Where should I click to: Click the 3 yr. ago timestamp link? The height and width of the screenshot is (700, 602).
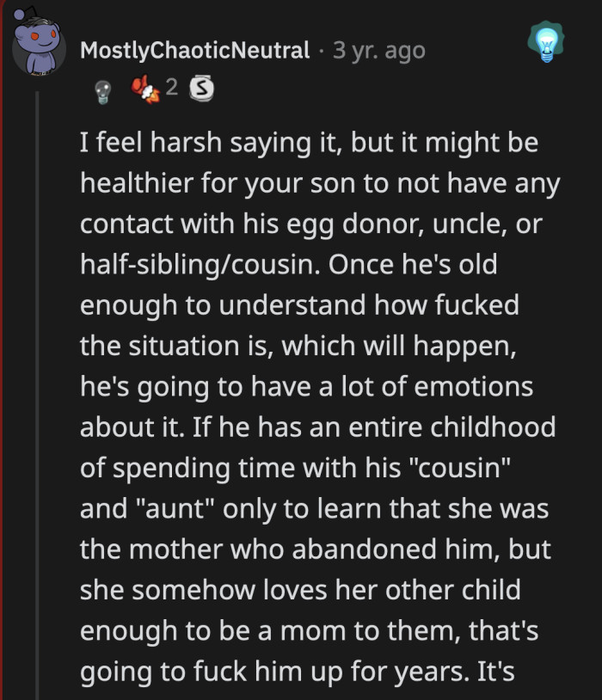click(x=378, y=50)
